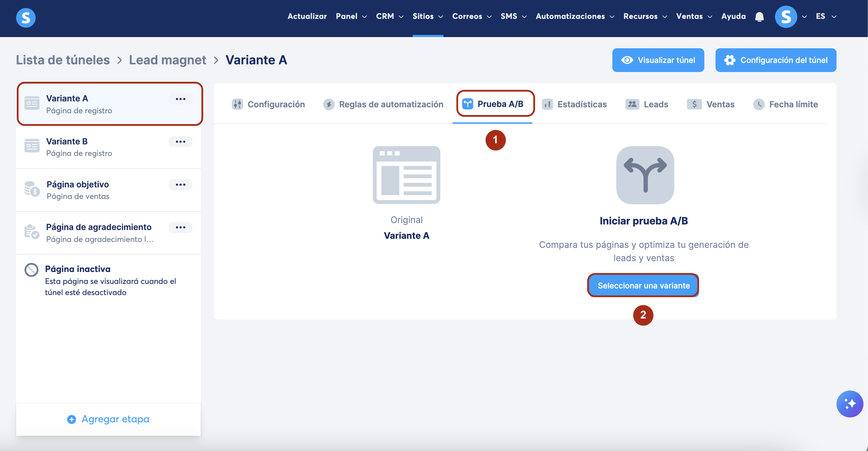868x451 pixels.
Task: Click the Visualizar túnel button
Action: (x=658, y=60)
